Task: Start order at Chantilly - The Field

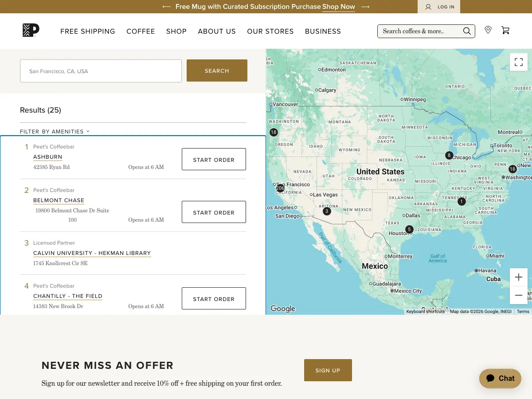Action: [214, 298]
